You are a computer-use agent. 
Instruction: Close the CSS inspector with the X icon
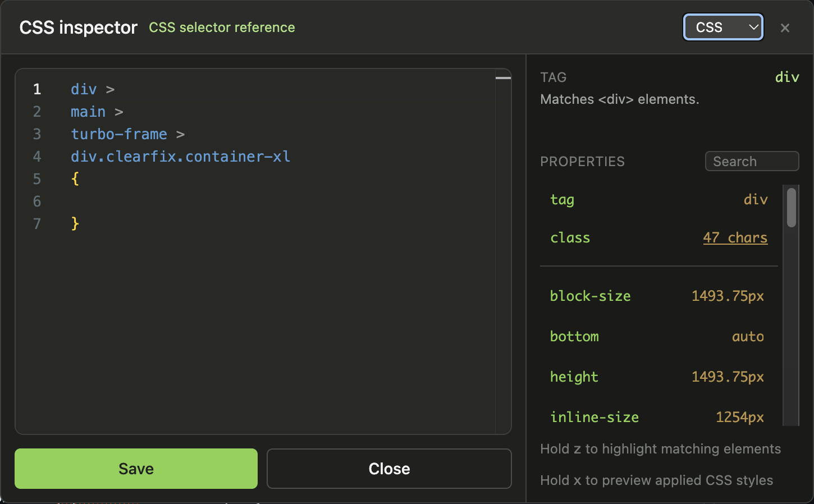tap(785, 28)
